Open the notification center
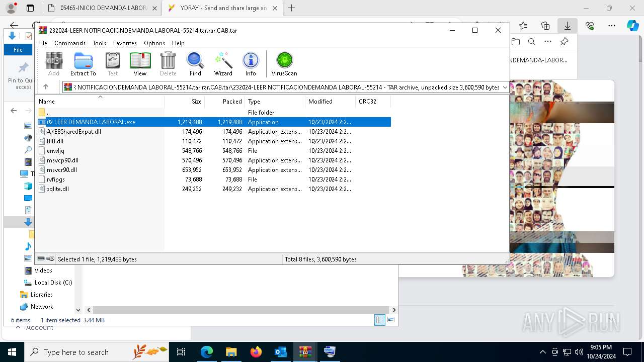The image size is (644, 362). (x=627, y=352)
